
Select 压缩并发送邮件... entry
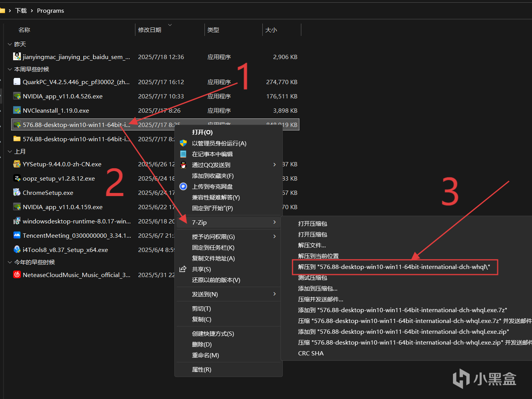coord(321,299)
